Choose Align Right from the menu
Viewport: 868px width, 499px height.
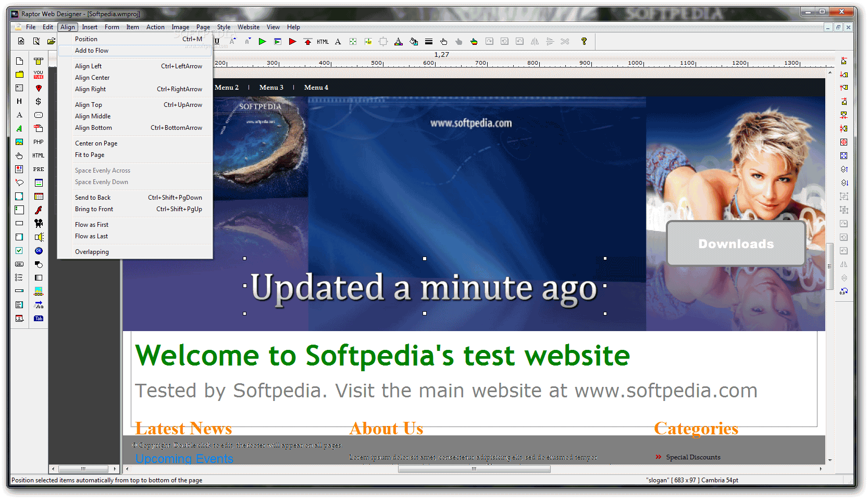click(x=135, y=89)
